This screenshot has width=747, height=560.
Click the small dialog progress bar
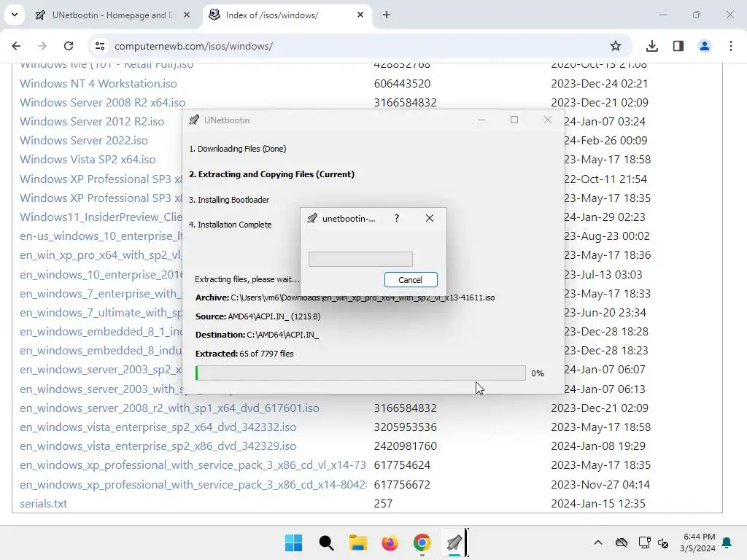(360, 259)
